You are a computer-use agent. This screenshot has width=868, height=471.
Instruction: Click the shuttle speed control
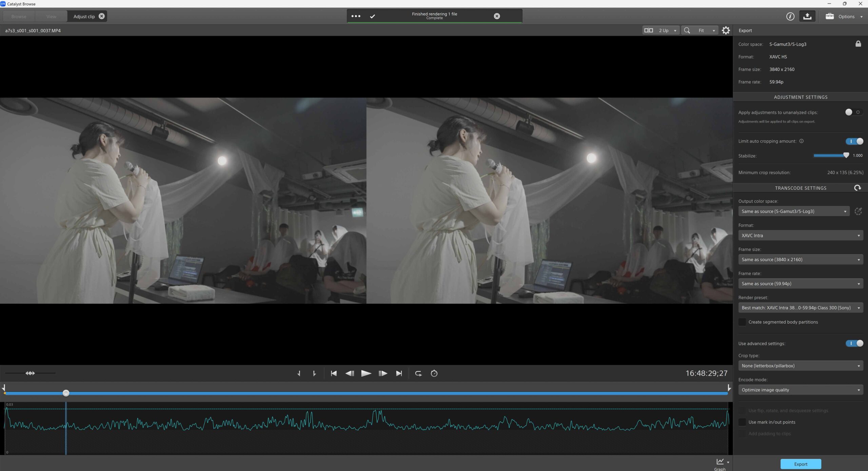[x=30, y=373]
